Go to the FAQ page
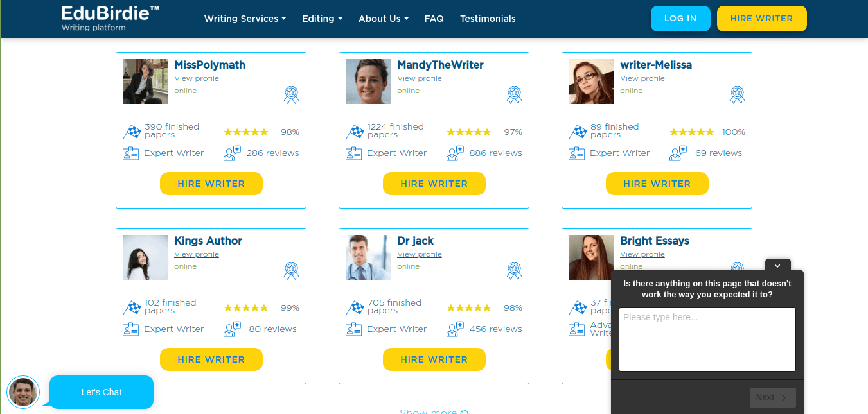Screen dimensions: 868x414 click(434, 19)
